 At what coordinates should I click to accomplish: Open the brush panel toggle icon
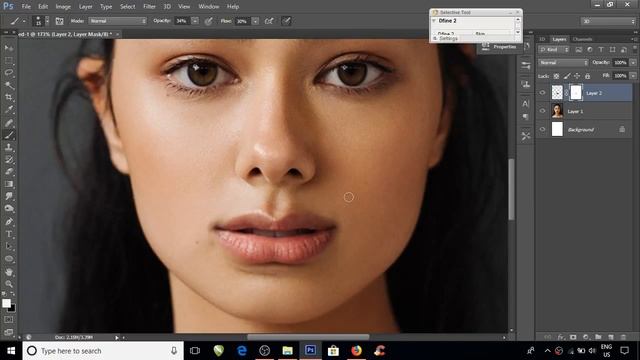60,21
